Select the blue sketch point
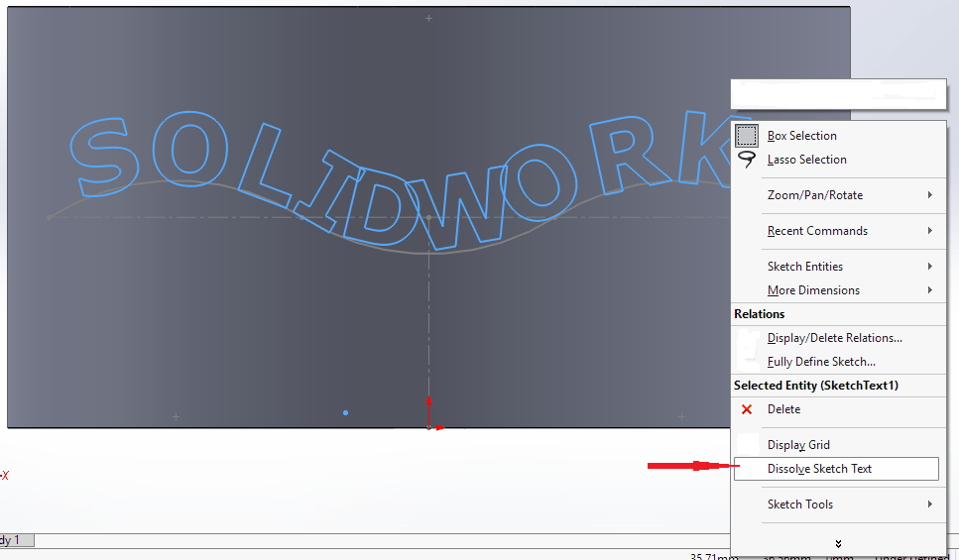959x560 pixels. (345, 413)
